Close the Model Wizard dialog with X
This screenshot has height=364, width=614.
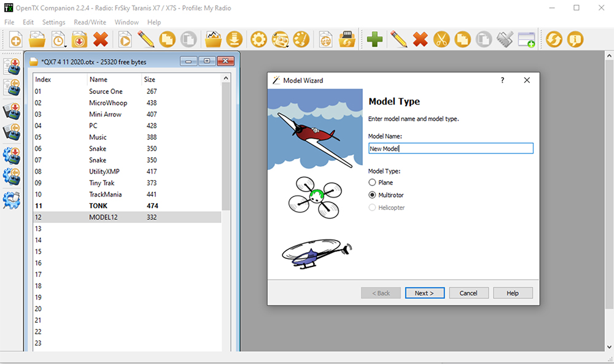coord(527,80)
